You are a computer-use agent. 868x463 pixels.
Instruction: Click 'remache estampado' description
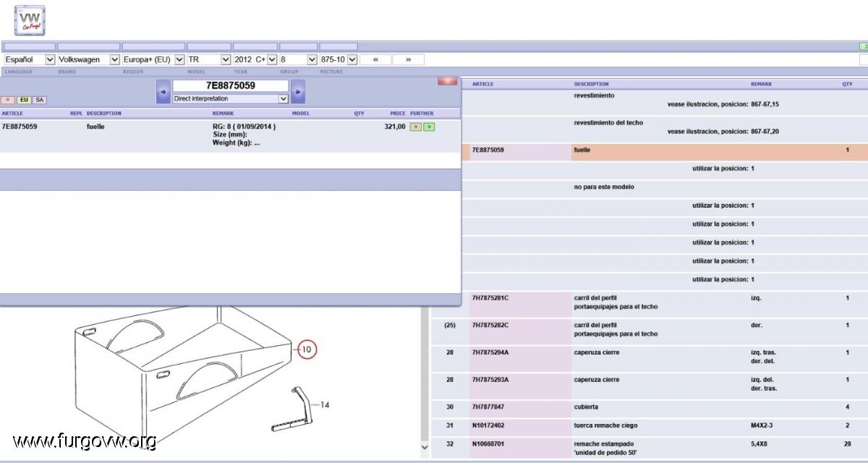605,443
